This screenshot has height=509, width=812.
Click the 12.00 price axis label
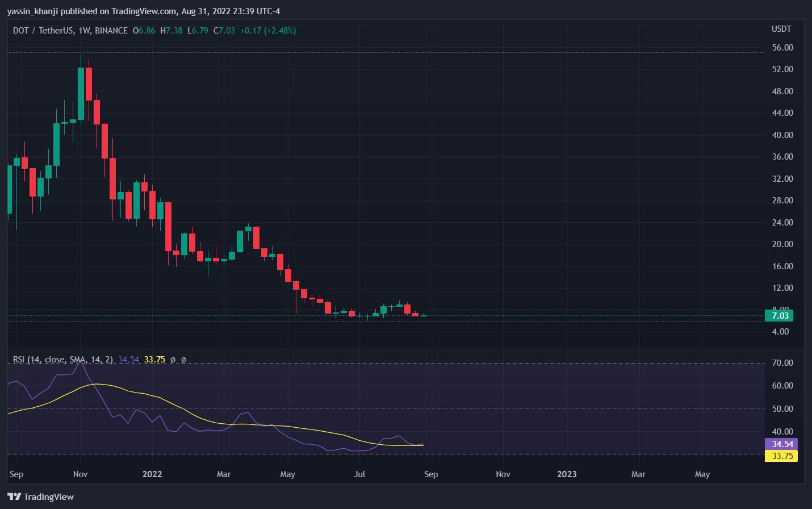[782, 288]
